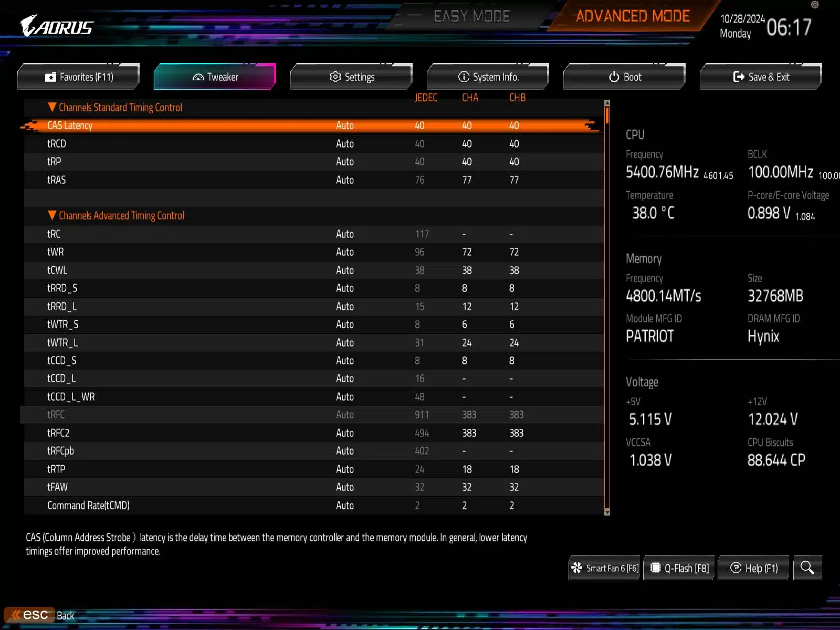Click the gear icon near the clock

tap(815, 5)
